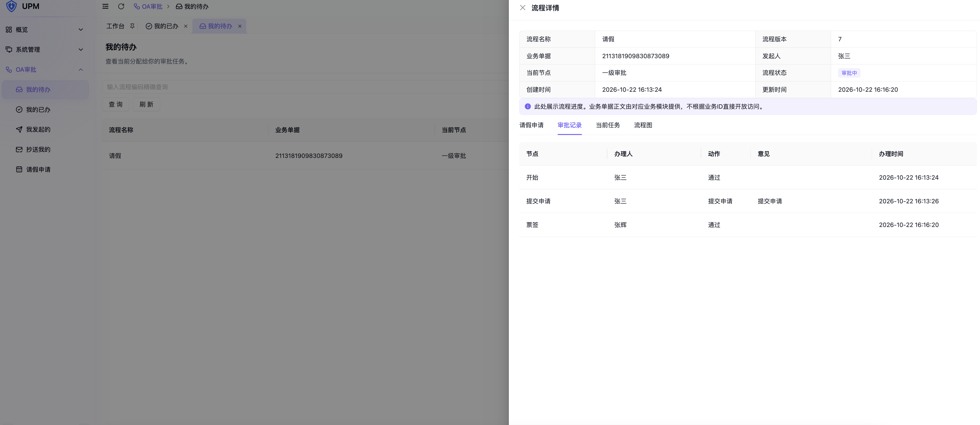
Task: Expand the 系统管理 menu chevron
Action: pyautogui.click(x=81, y=50)
